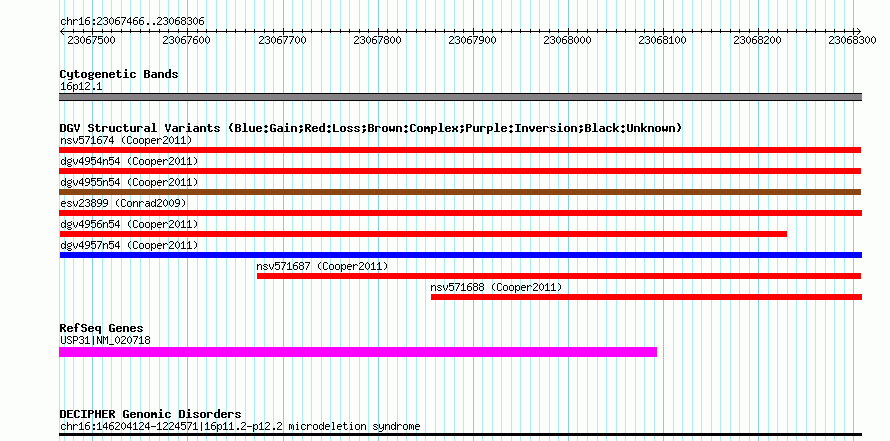Click the red nsv571674 variant bar

point(460,150)
